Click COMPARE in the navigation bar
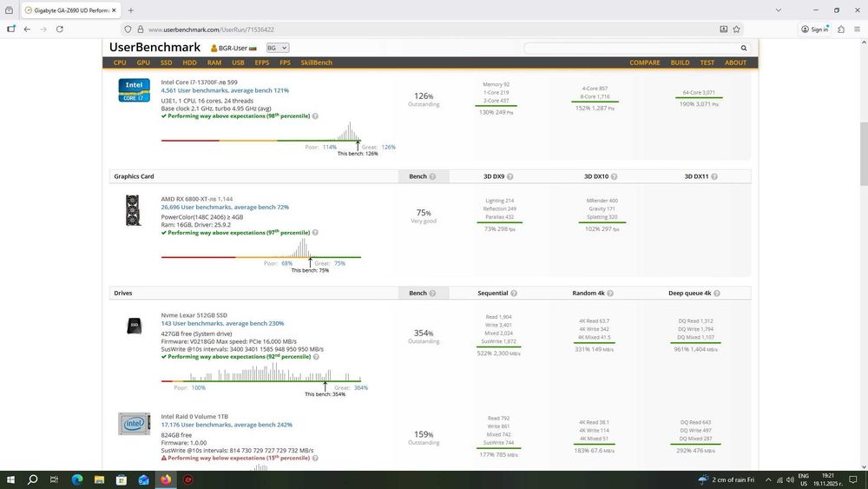Image resolution: width=868 pixels, height=489 pixels. (644, 63)
